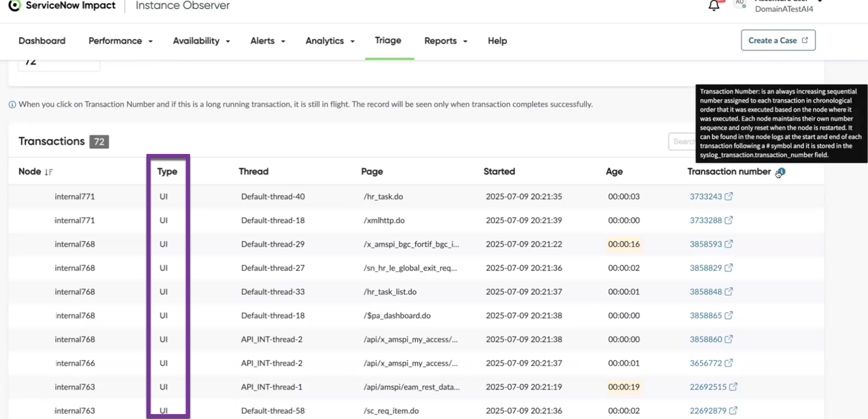Open external link icon for transaction 22692879
This screenshot has height=419, width=868.
[733, 411]
